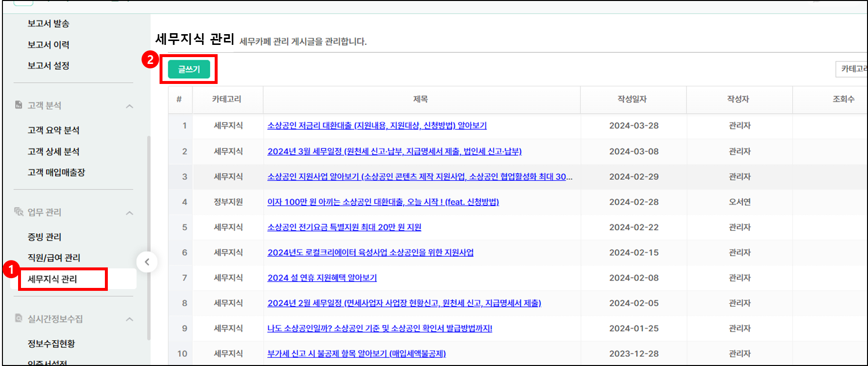Collapse sidebar with the round arrow button

[147, 262]
